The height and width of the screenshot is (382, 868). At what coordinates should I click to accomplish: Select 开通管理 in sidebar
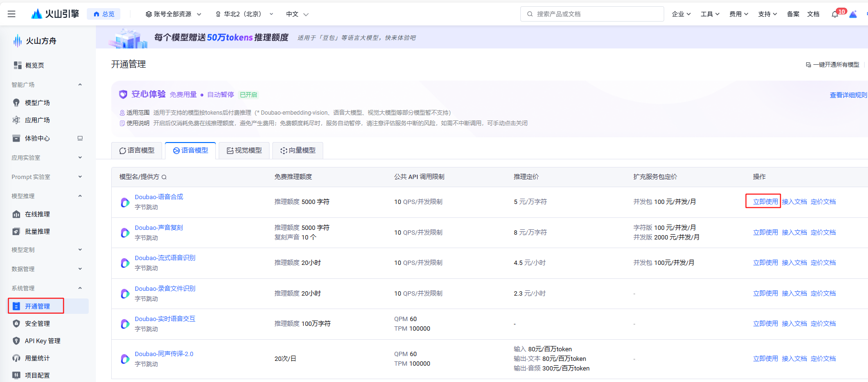pyautogui.click(x=48, y=306)
